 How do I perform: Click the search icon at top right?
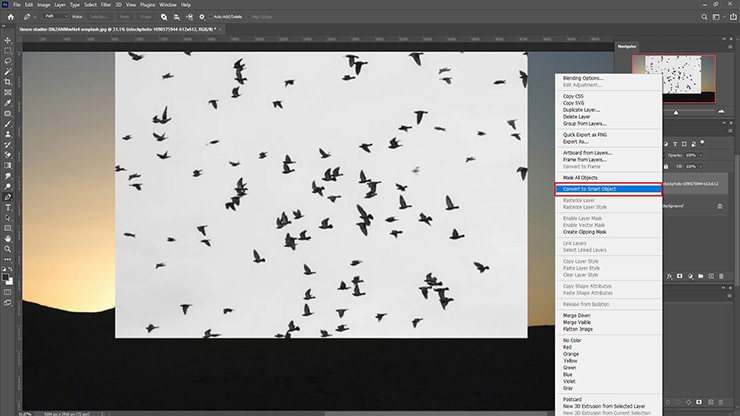pos(704,17)
